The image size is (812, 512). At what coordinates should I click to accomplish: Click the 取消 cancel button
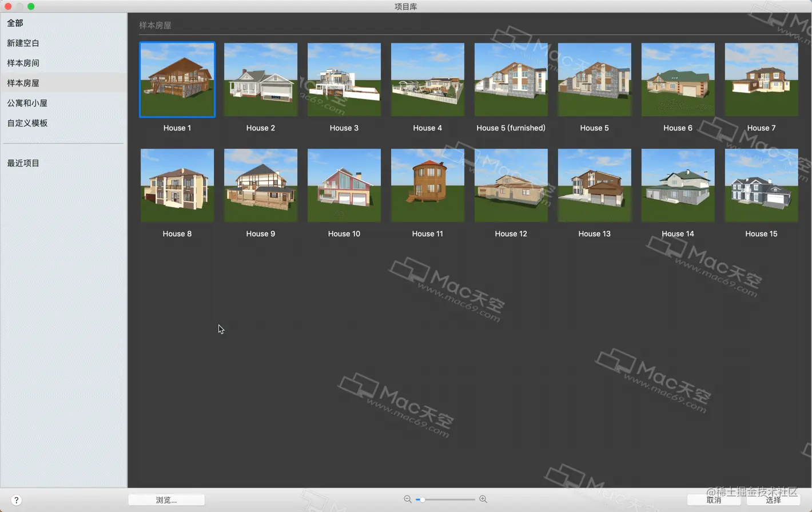click(714, 500)
